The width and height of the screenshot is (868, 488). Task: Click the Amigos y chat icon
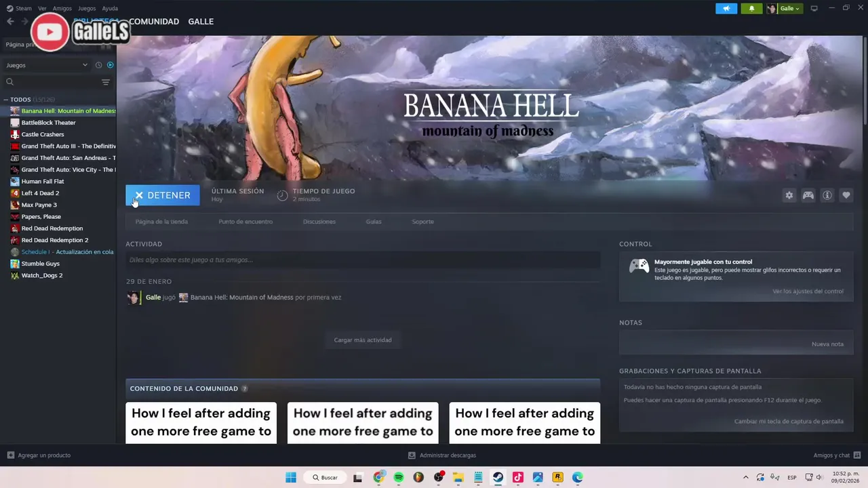pos(857,455)
